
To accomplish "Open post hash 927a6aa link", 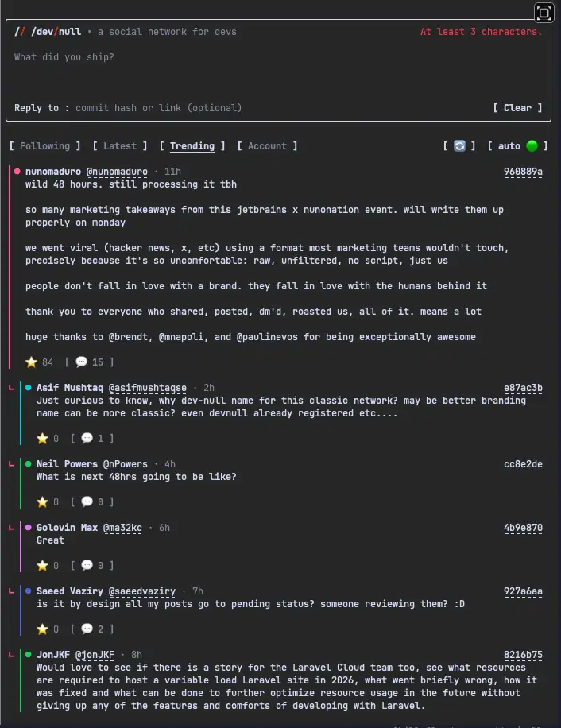I will [523, 591].
